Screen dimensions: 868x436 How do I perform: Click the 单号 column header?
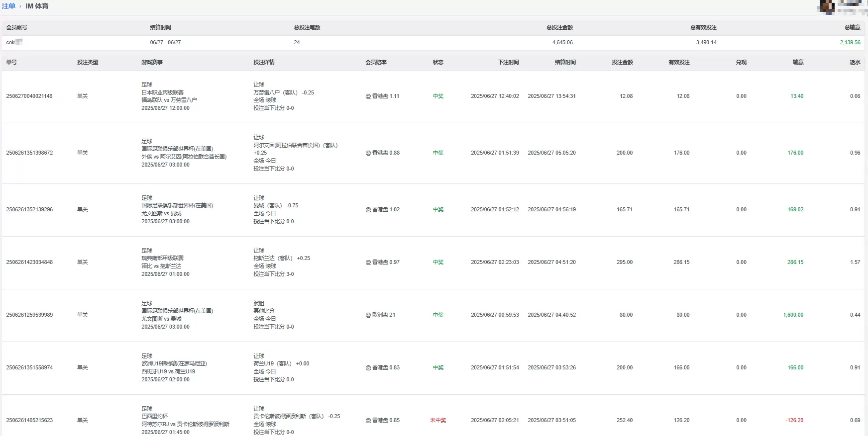11,62
